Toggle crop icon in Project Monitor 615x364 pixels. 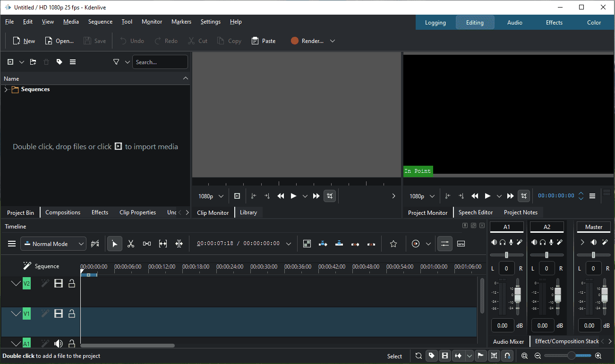pyautogui.click(x=523, y=196)
